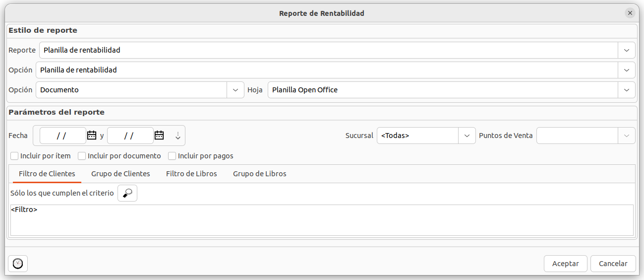Check the Incluir por documento option
Image resolution: width=644 pixels, height=280 pixels.
tap(82, 156)
